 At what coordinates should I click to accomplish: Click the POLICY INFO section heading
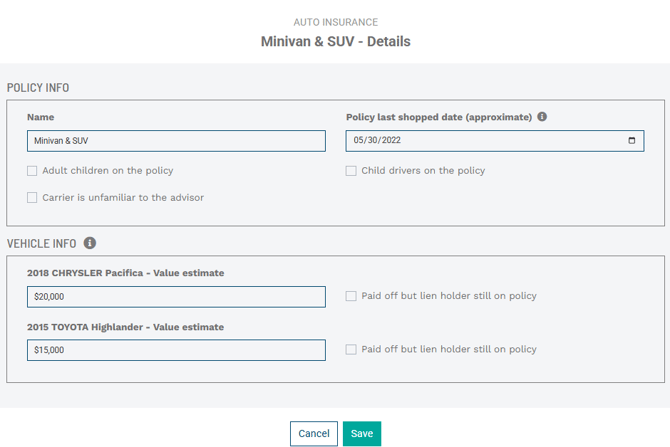click(38, 88)
